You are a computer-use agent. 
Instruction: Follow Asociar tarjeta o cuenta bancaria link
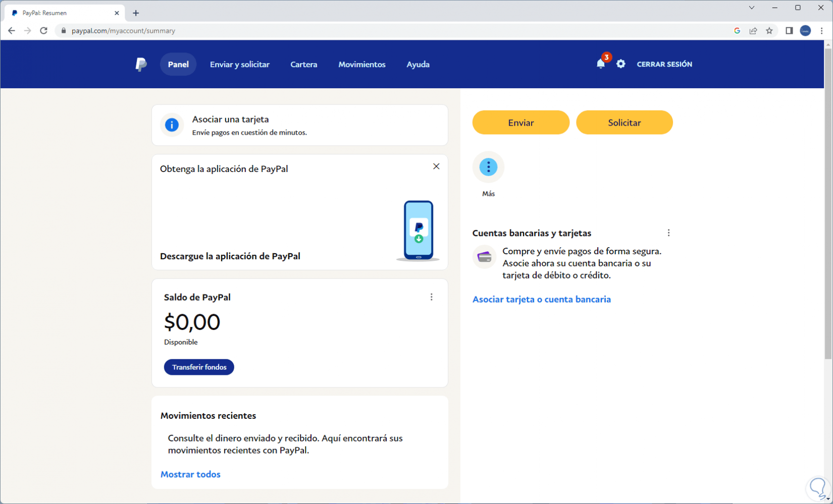[x=542, y=300]
